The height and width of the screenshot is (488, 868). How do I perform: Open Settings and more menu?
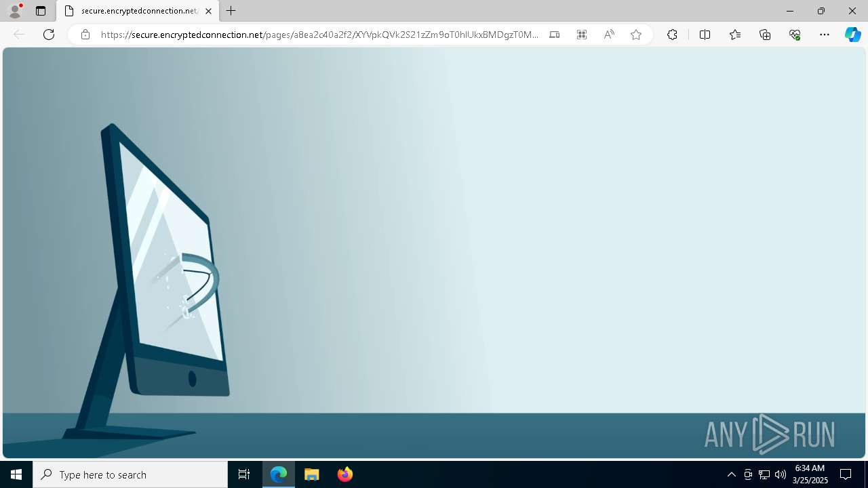coord(825,35)
